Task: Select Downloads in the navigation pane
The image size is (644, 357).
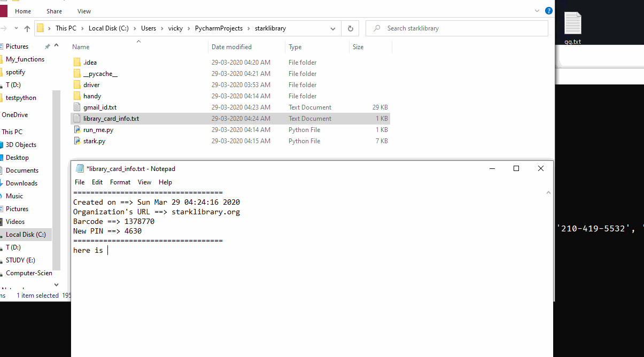Action: (x=21, y=183)
